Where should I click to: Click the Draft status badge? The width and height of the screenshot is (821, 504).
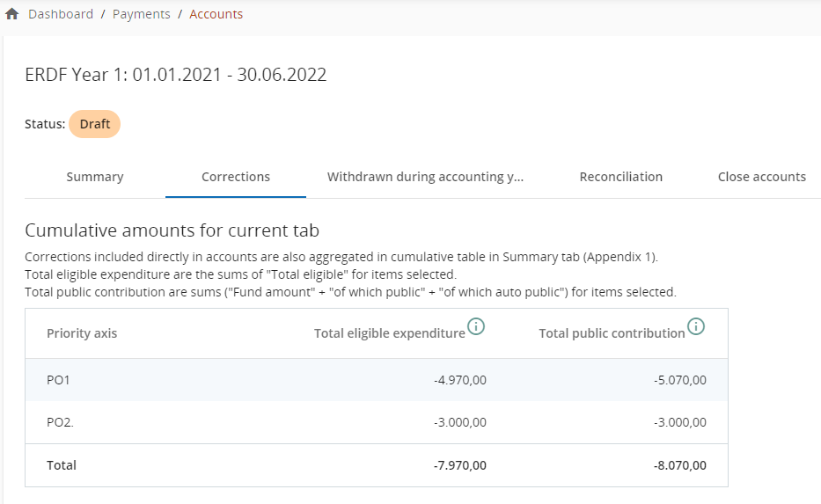coord(94,124)
